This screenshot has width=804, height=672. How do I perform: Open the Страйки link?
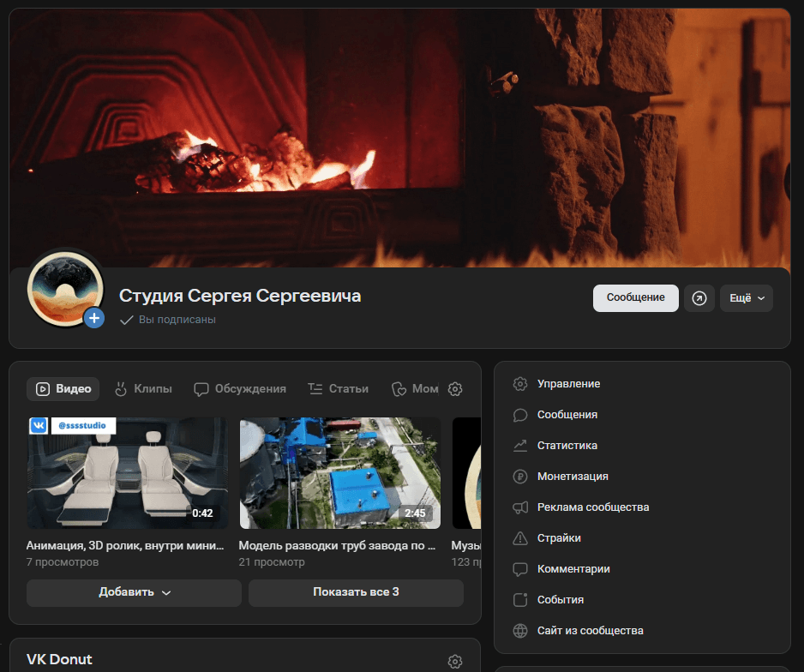[559, 538]
